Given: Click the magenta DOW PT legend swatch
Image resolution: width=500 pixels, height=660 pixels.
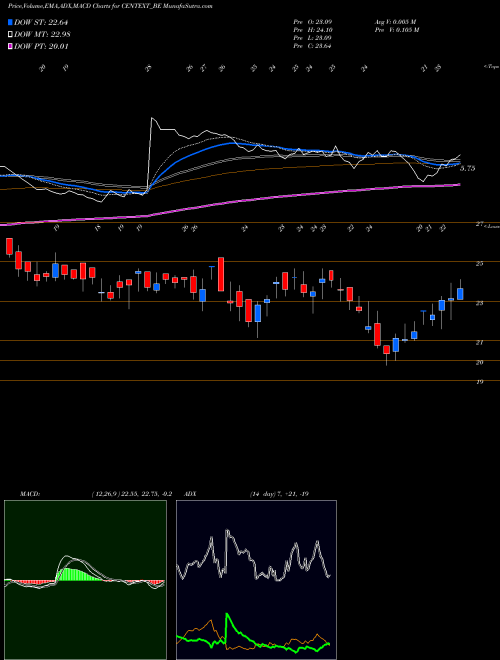Looking at the screenshot, I should [11, 47].
